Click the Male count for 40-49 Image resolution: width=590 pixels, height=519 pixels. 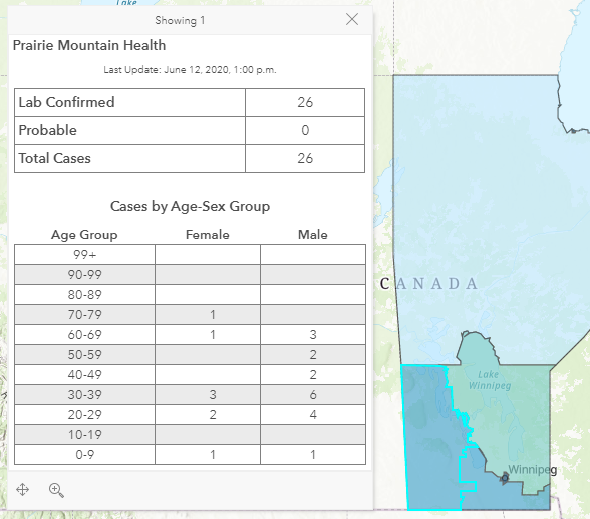(313, 374)
